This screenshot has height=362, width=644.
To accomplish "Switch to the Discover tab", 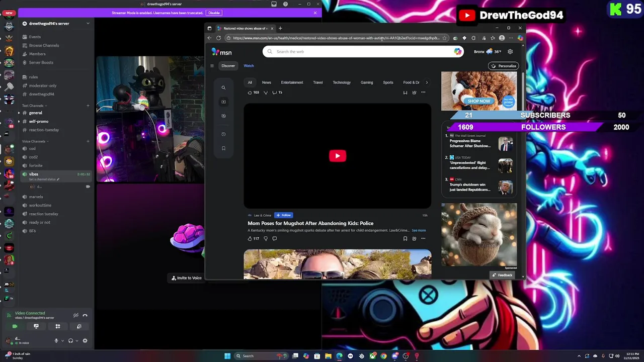I will click(x=228, y=66).
